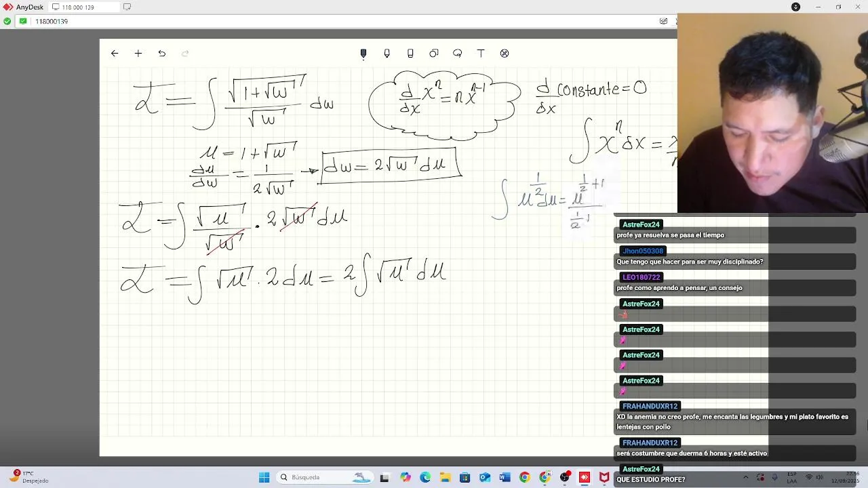Open the AnyDesk main menu logo
Image resolution: width=868 pixels, height=488 pixels.
(8, 7)
